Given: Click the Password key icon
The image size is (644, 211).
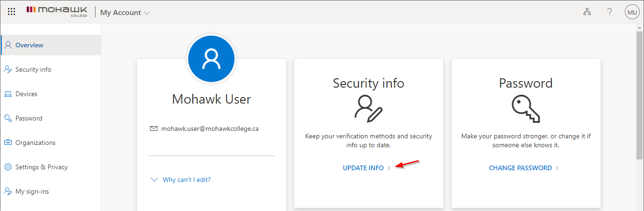Looking at the screenshot, I should click(x=526, y=108).
